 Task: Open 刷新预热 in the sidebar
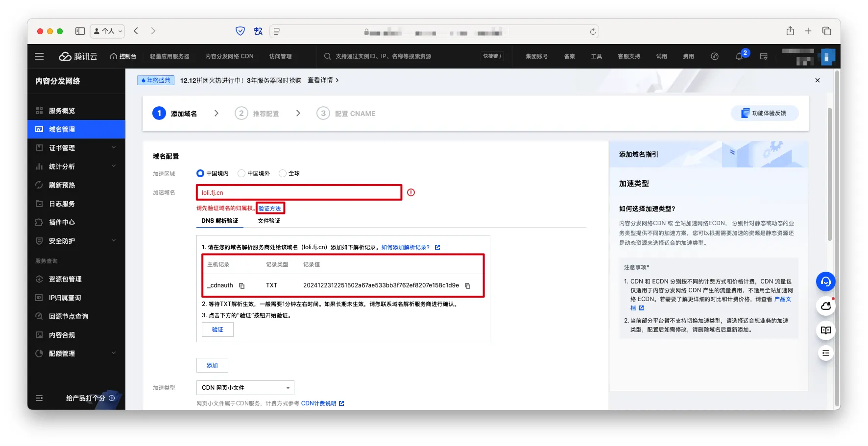[62, 185]
